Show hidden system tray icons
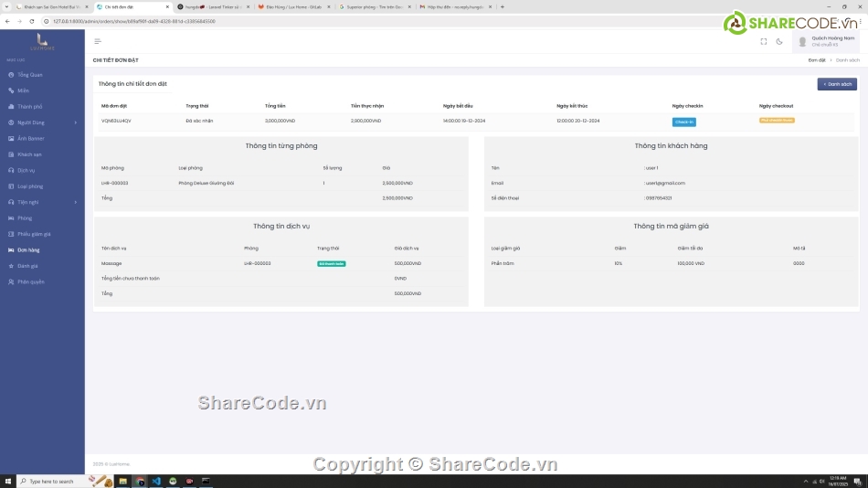 (x=806, y=482)
